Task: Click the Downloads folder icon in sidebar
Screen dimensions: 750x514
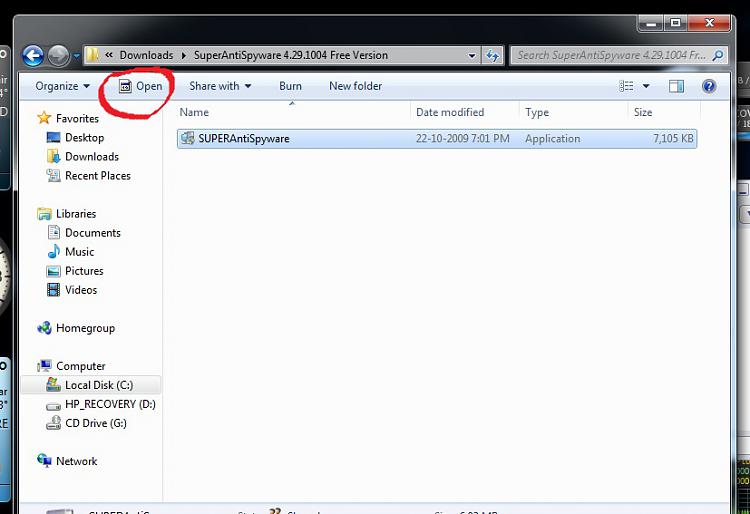Action: tap(53, 156)
